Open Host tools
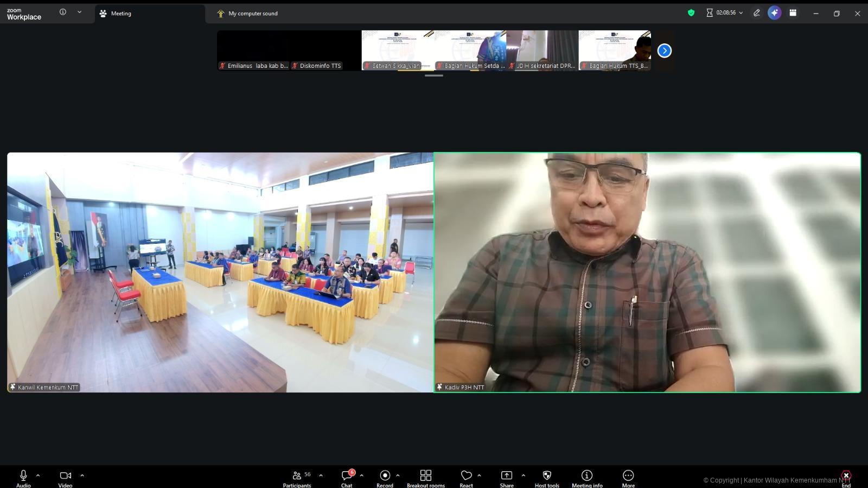868x488 pixels. point(546,476)
